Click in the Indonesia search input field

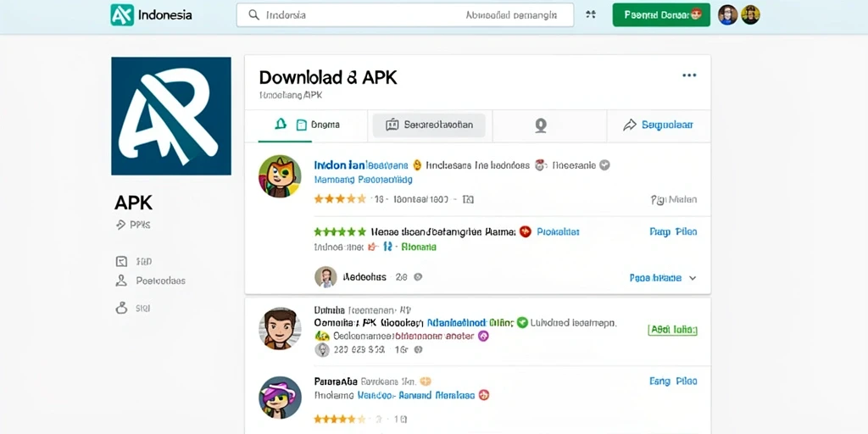click(x=404, y=15)
